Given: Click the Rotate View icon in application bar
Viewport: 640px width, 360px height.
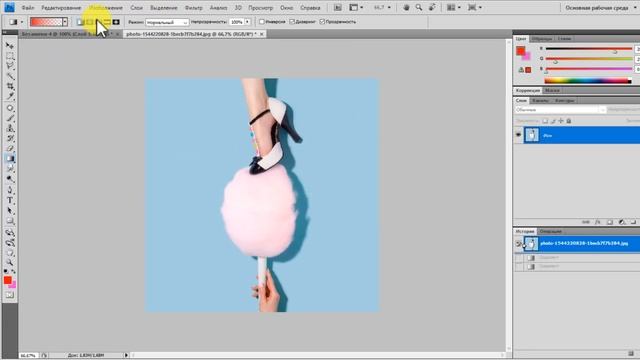Looking at the screenshot, I should coord(432,7).
